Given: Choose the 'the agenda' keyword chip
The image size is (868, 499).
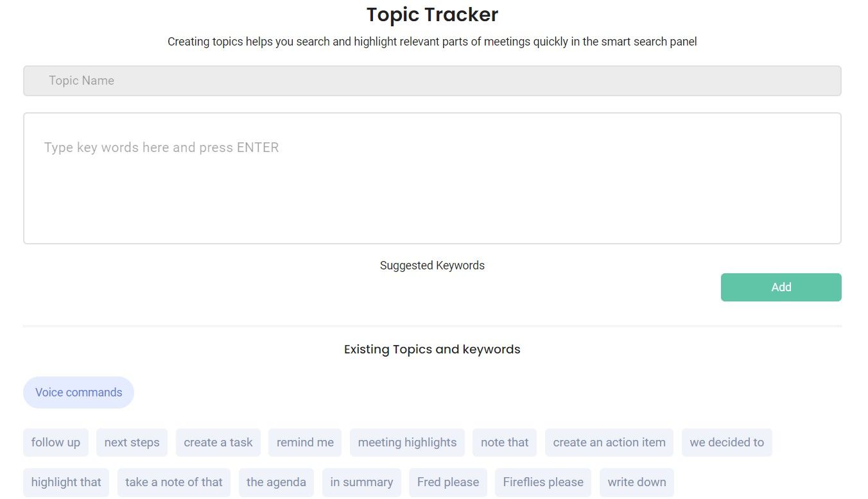Looking at the screenshot, I should click(276, 482).
